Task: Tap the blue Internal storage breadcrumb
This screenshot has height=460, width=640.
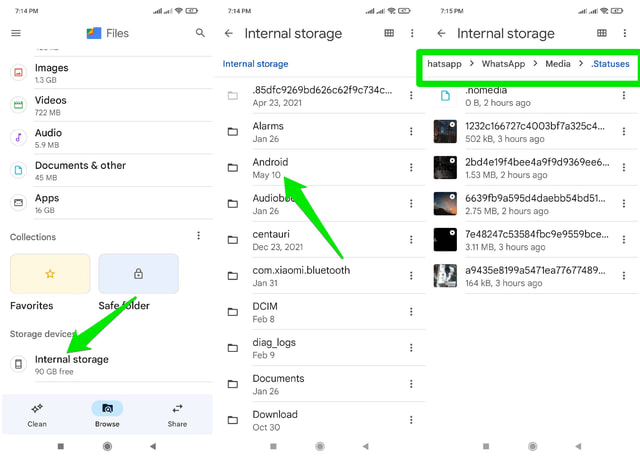Action: point(256,64)
